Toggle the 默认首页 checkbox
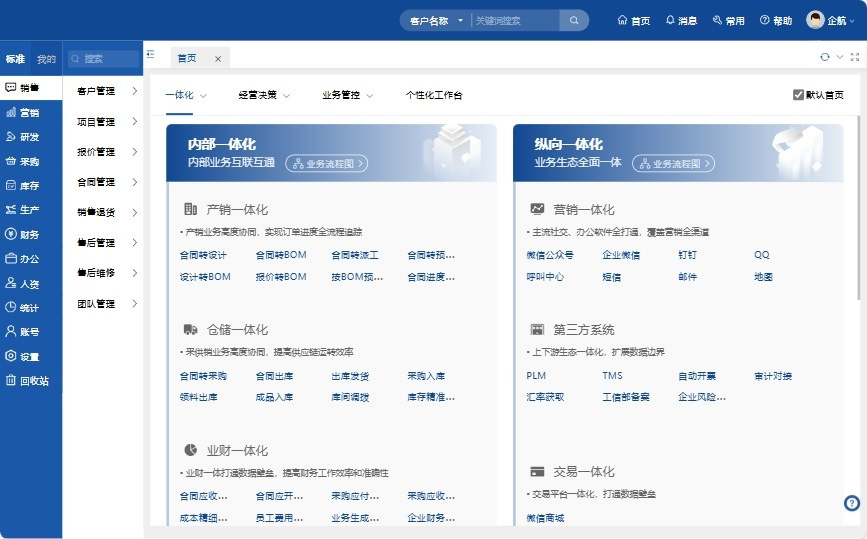The width and height of the screenshot is (867, 539). tap(798, 95)
